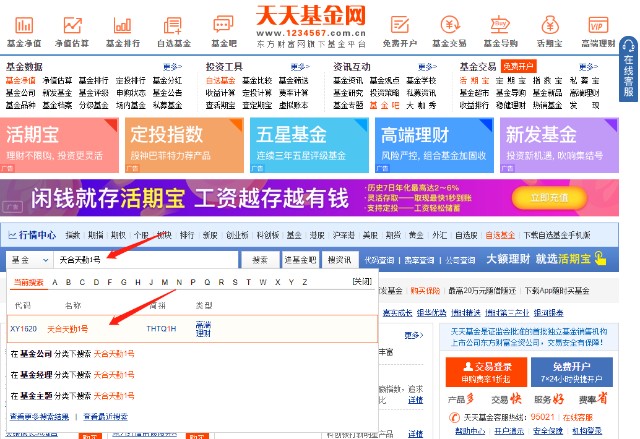The image size is (640, 439).
Task: Open the 基金交易 icon at top
Action: click(x=449, y=25)
